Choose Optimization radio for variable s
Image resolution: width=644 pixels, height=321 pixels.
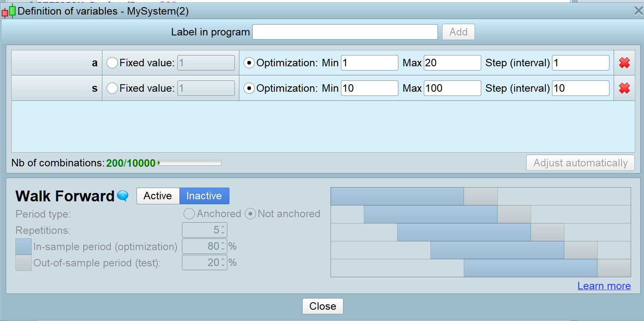pos(249,88)
